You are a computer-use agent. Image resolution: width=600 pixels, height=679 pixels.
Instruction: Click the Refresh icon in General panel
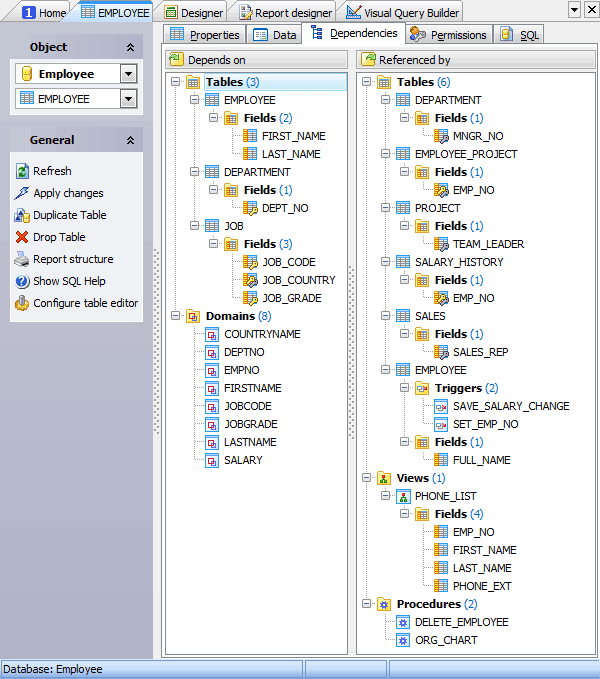click(22, 171)
